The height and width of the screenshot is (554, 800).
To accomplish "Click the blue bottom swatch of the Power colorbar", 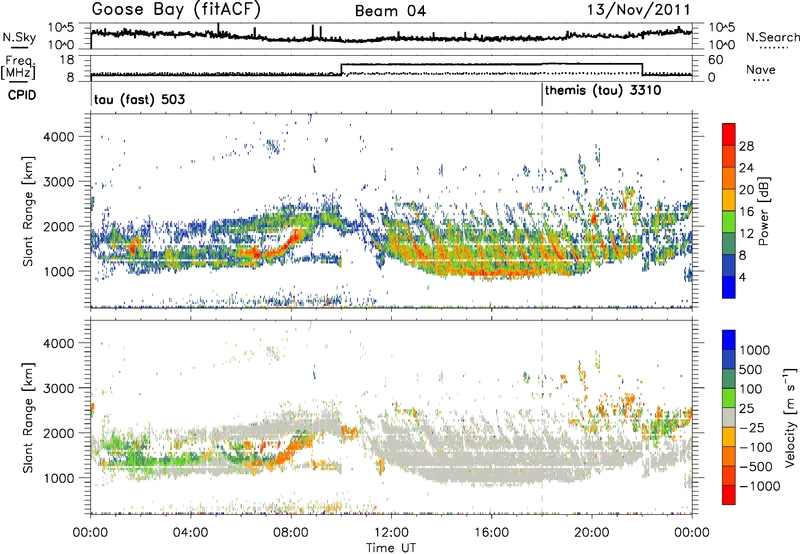I will 729,287.
